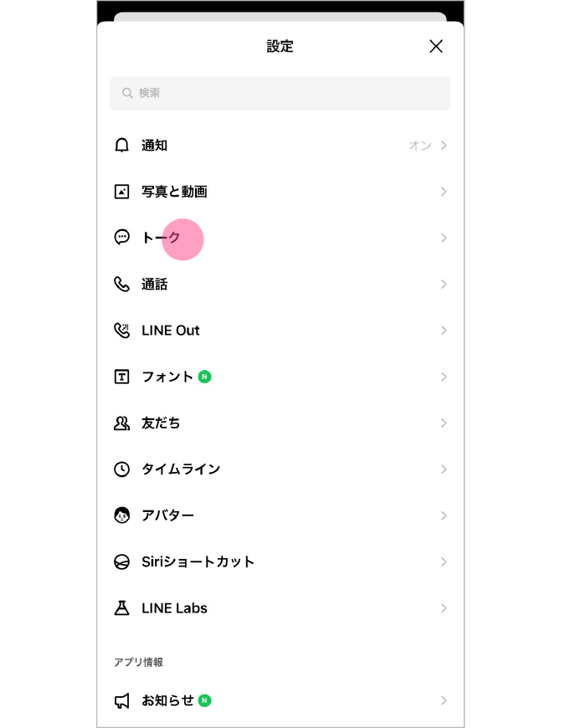Expand 写真と動画 with its chevron arrow

coord(444,192)
